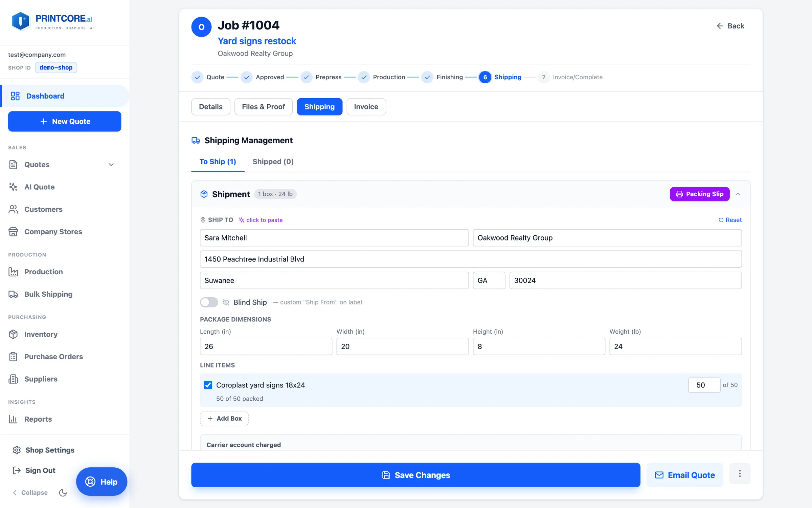
Task: Uncheck Coroplast yard signs 18x24 checkbox
Action: (208, 385)
